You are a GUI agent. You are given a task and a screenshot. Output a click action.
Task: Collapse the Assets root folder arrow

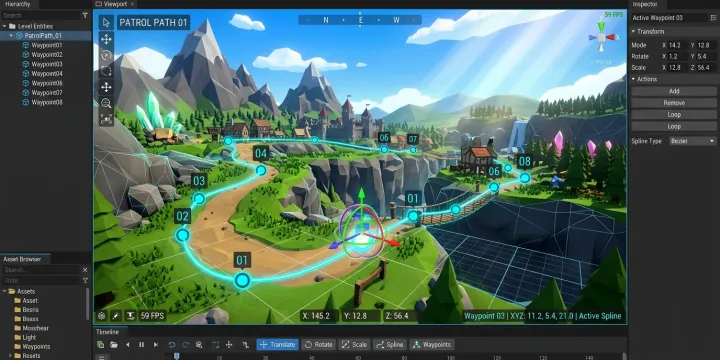coord(4,291)
